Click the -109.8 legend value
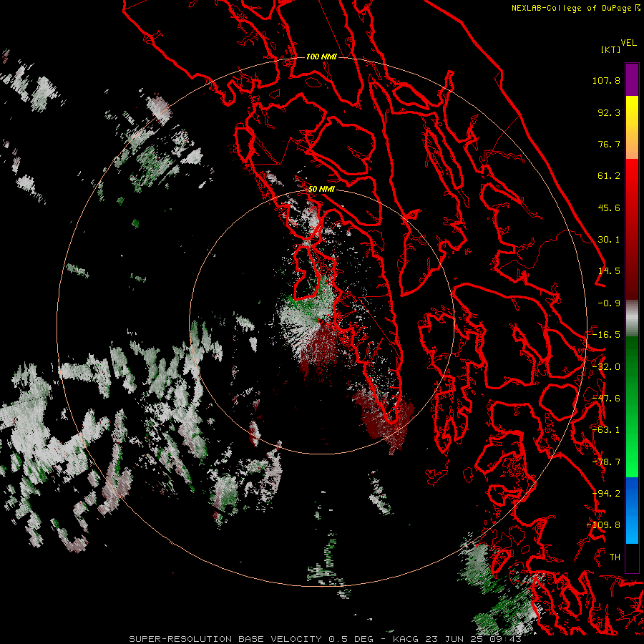644x644 pixels. pyautogui.click(x=603, y=525)
